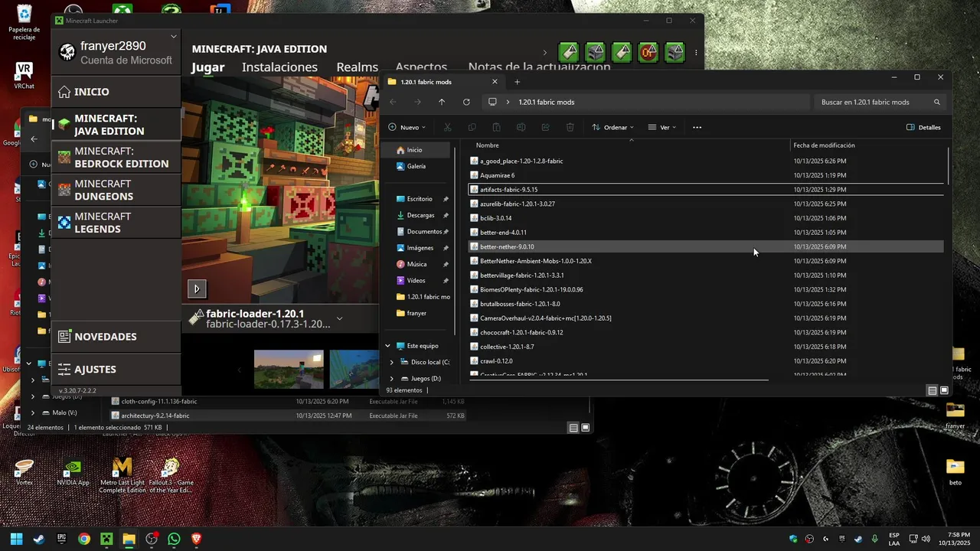Screen dimensions: 980x551
Task: Click the search magnifier in explorer
Action: click(x=936, y=102)
